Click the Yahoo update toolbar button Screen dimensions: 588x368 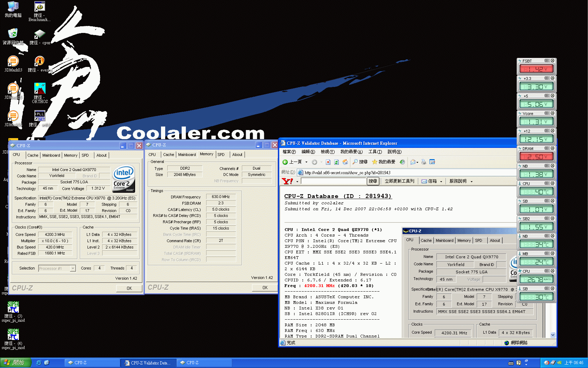point(399,181)
